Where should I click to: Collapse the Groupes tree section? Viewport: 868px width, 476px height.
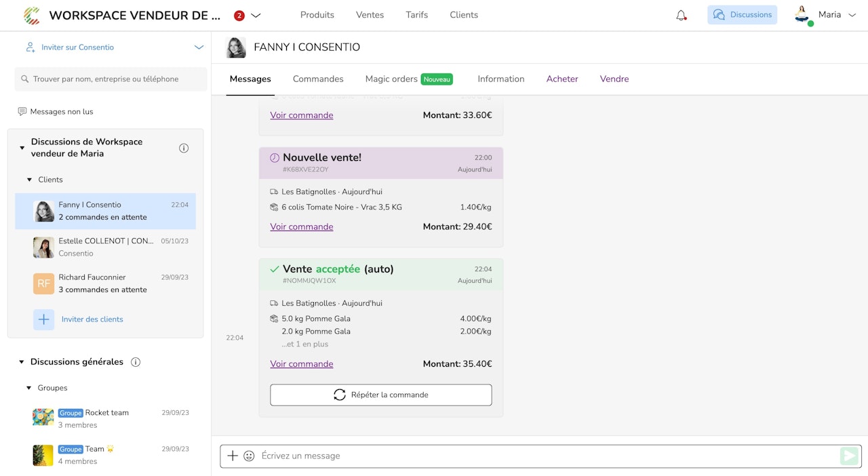[29, 388]
